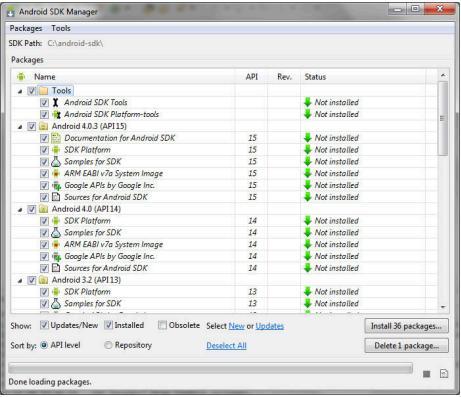Click the Documentation for Android SDK icon
This screenshot has width=461, height=397.
[56, 138]
